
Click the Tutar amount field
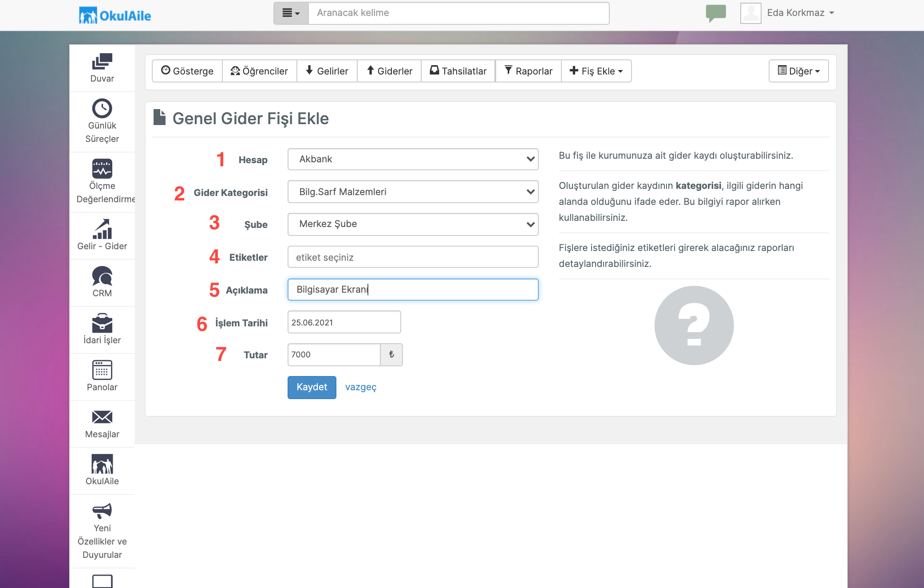click(334, 354)
